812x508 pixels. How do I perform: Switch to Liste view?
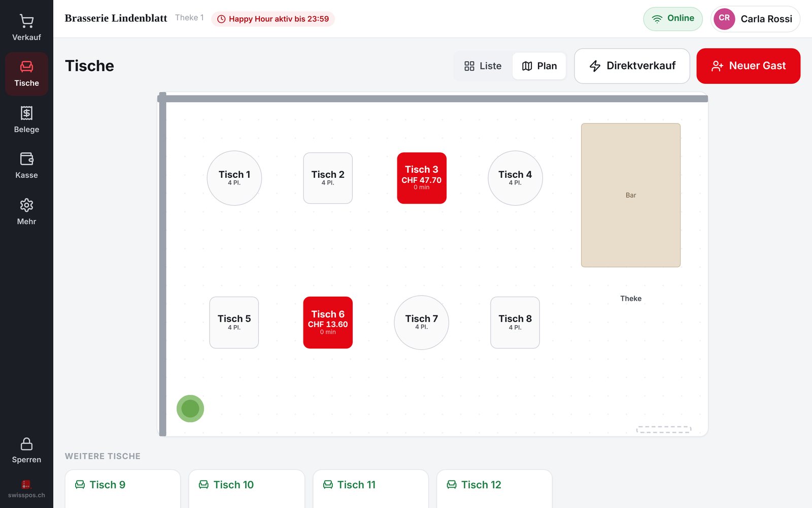tap(483, 66)
